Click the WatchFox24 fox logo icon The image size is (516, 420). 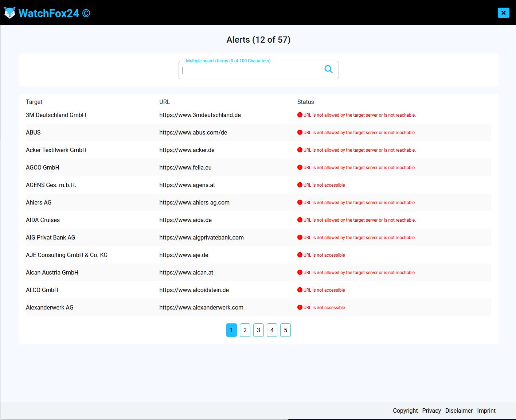[x=10, y=13]
